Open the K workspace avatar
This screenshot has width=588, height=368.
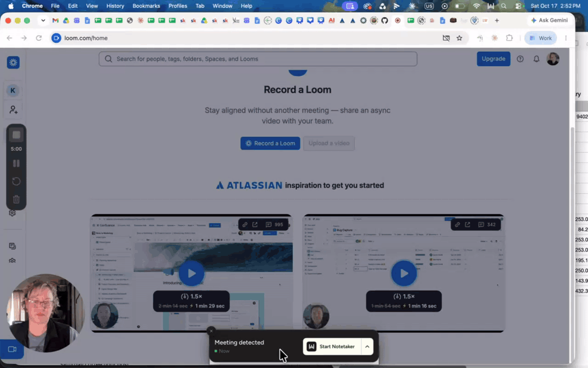coord(13,90)
